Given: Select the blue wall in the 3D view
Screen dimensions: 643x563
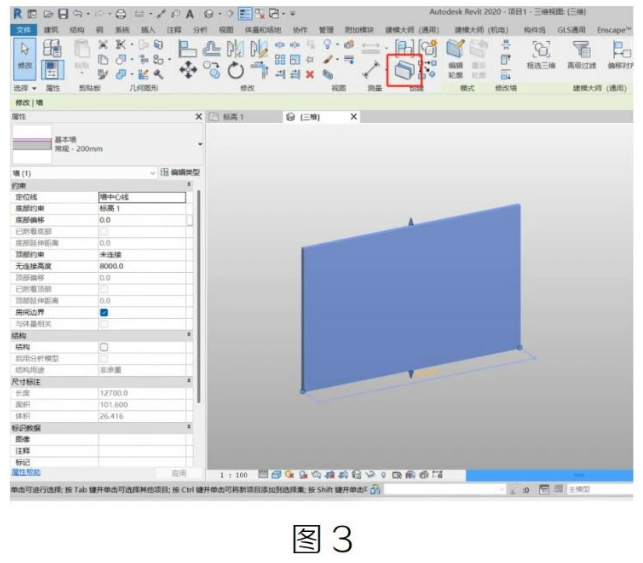Looking at the screenshot, I should point(412,299).
